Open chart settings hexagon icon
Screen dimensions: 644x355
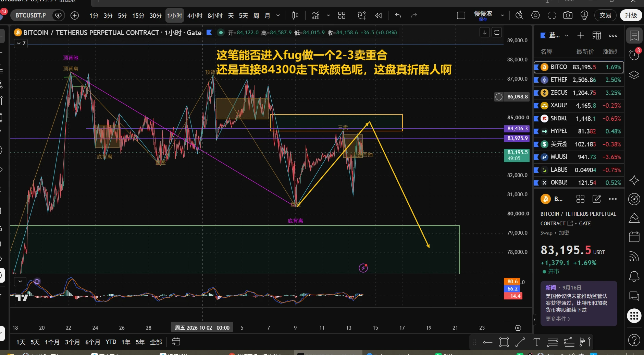pyautogui.click(x=535, y=15)
